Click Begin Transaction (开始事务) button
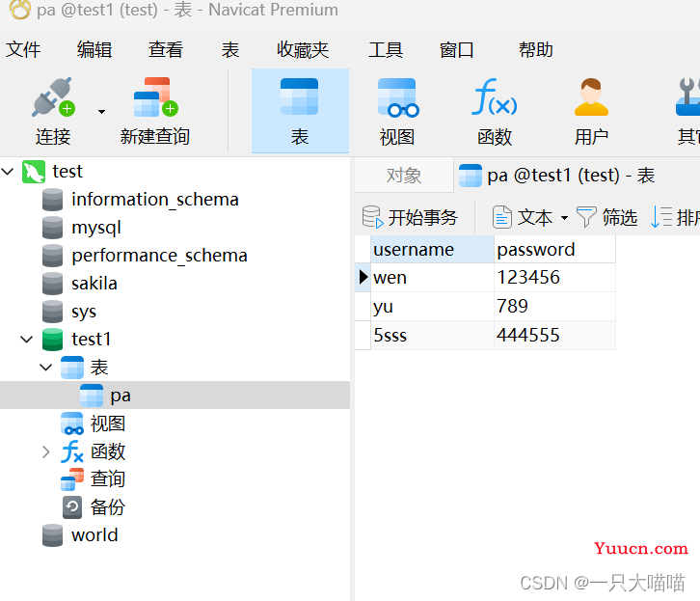The image size is (700, 601). click(410, 217)
